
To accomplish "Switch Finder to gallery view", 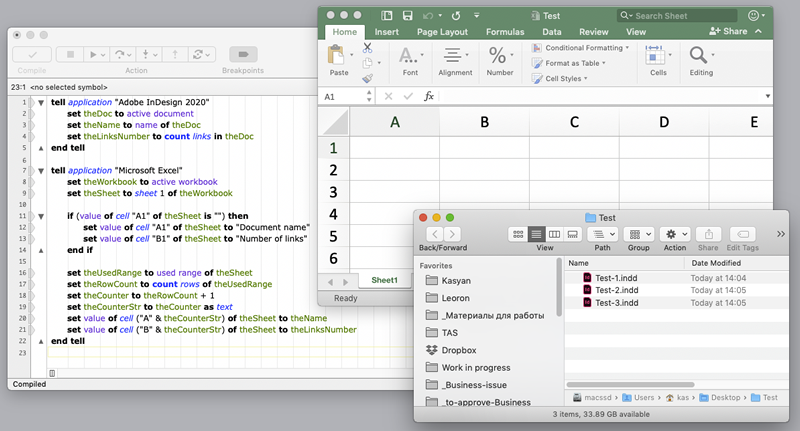I will tap(572, 234).
